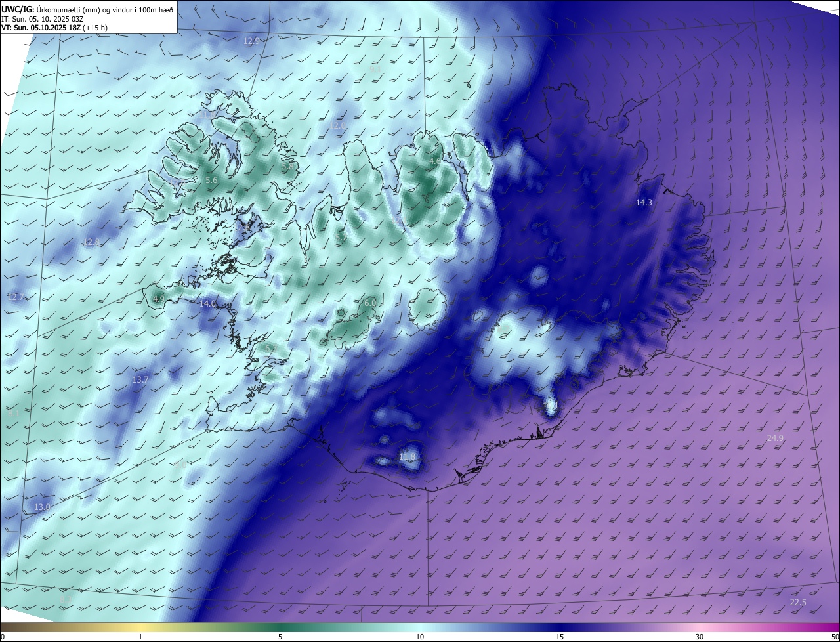The width and height of the screenshot is (840, 642).
Task: Click the 14.3 precipitation value label
Action: (644, 203)
